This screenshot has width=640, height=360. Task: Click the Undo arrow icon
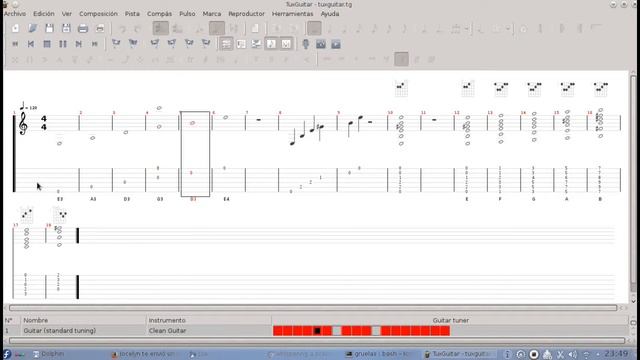pos(122,29)
